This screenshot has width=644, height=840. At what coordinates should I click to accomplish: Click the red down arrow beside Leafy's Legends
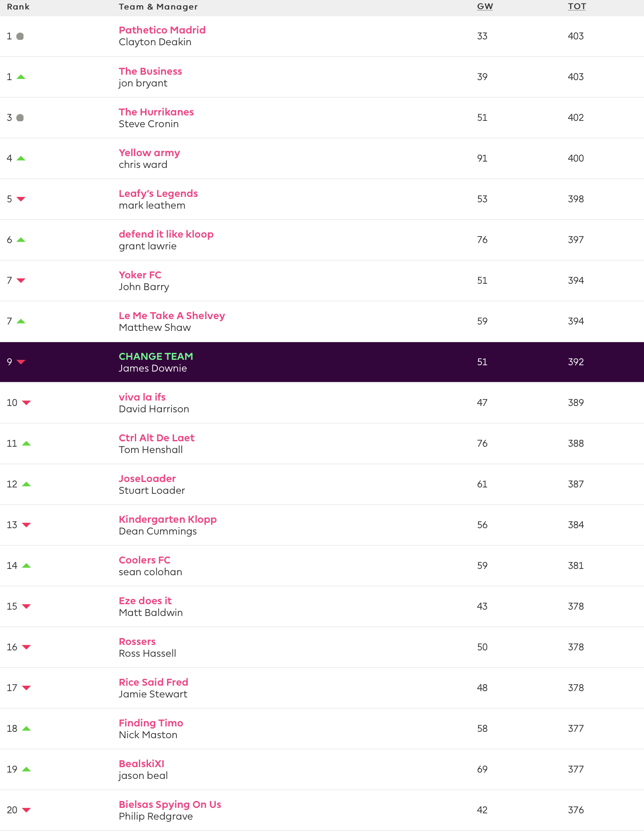[x=21, y=199]
